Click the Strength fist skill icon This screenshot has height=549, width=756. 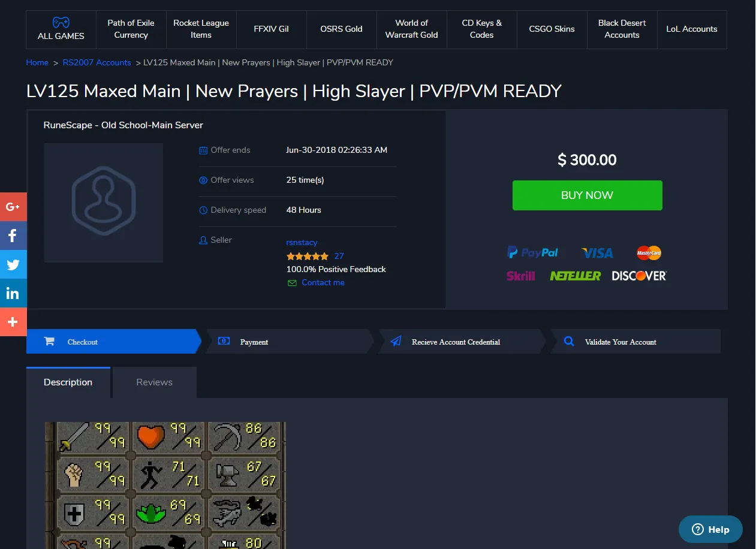[74, 474]
